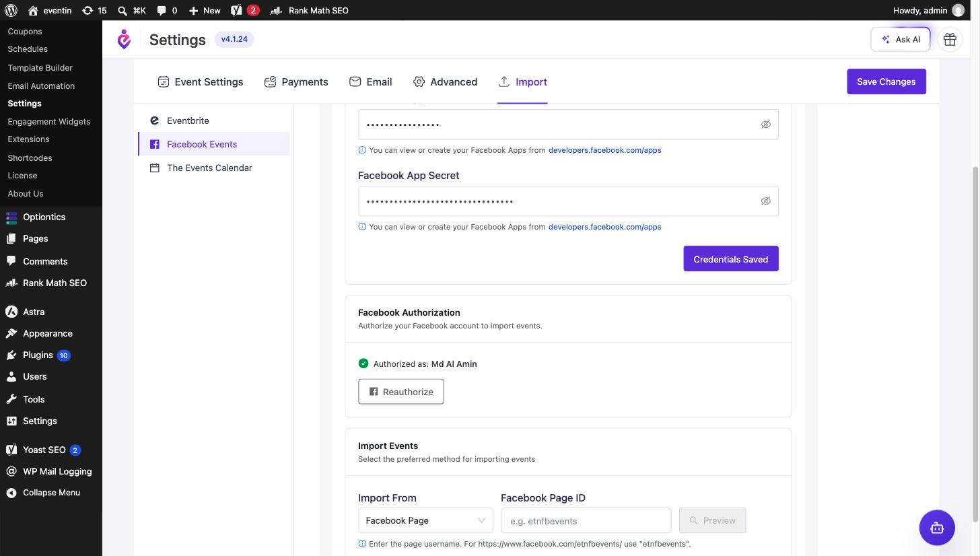The image size is (980, 556).
Task: Open the chatbot floating button
Action: (x=937, y=528)
